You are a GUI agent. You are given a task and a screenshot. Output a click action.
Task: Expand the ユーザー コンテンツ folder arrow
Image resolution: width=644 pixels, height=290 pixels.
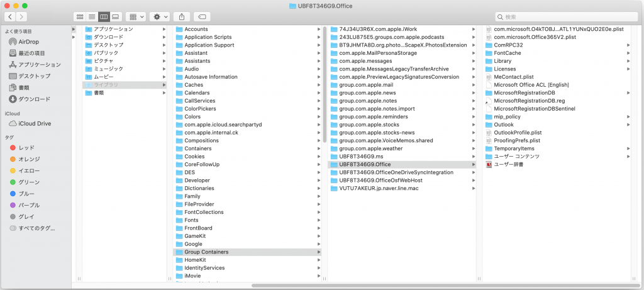(x=628, y=157)
